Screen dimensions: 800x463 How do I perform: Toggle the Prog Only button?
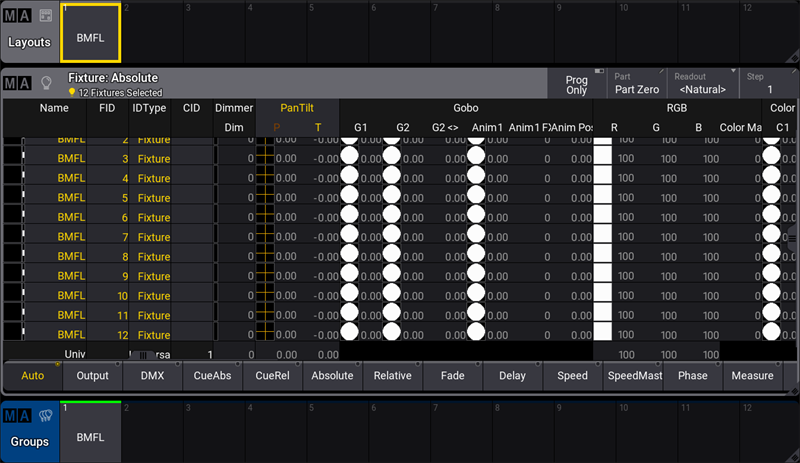[x=576, y=84]
